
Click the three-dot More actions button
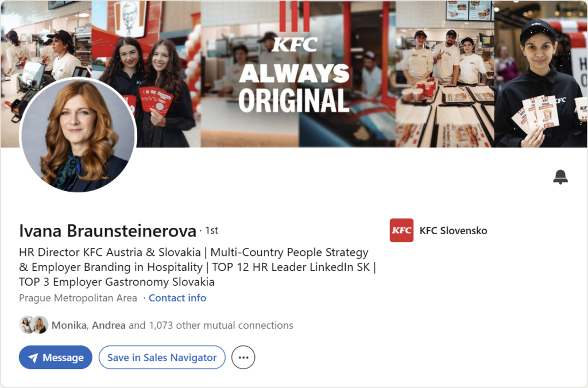coord(243,357)
